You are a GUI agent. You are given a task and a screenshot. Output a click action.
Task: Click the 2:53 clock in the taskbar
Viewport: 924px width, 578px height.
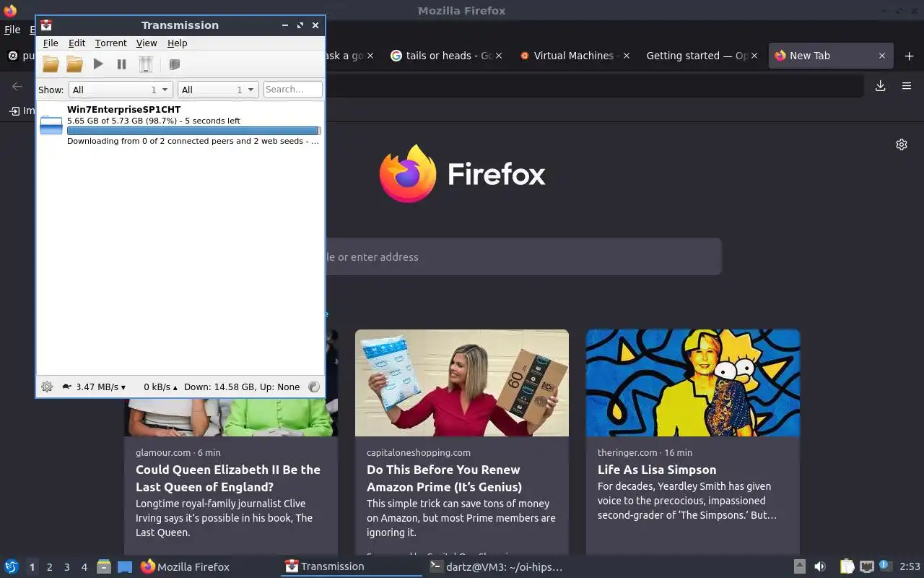tap(910, 566)
